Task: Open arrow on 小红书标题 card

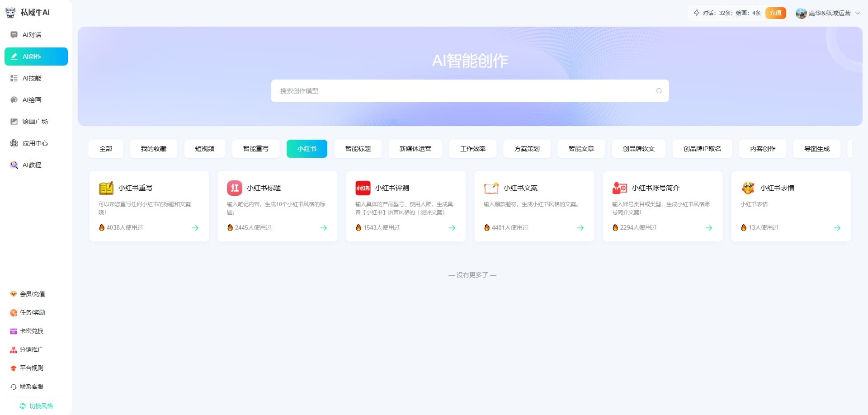Action: tap(324, 228)
